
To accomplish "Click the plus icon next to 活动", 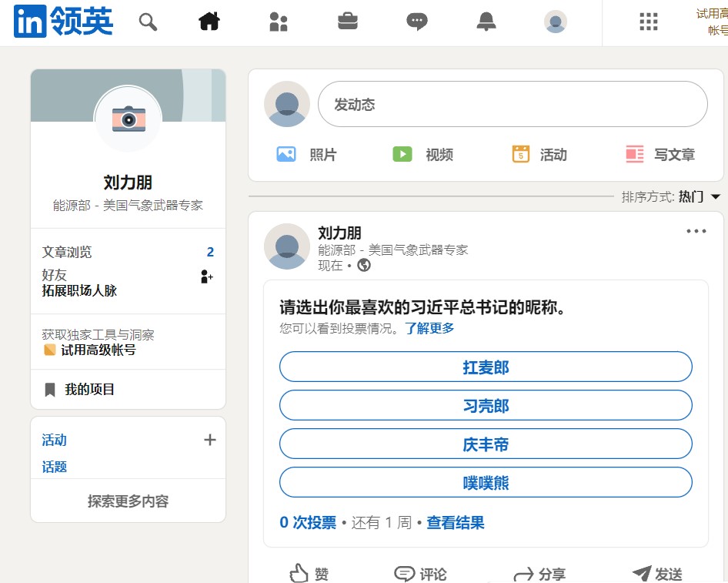I will point(210,440).
